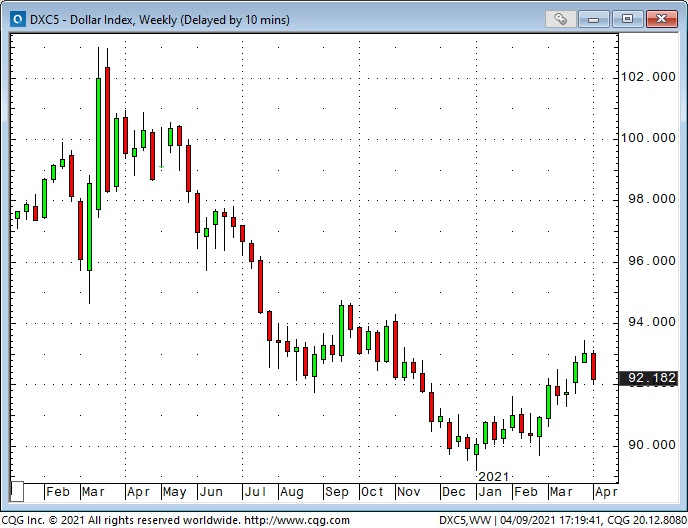Click the Jun time axis label

point(211,492)
